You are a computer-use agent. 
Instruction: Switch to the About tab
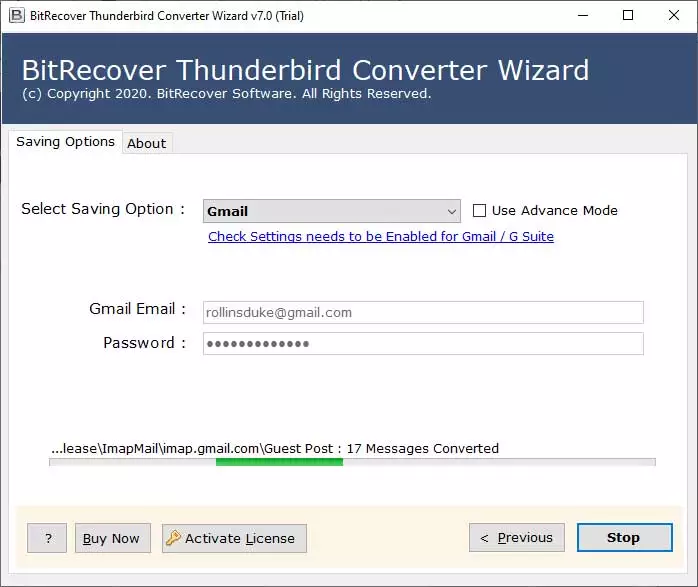point(146,143)
